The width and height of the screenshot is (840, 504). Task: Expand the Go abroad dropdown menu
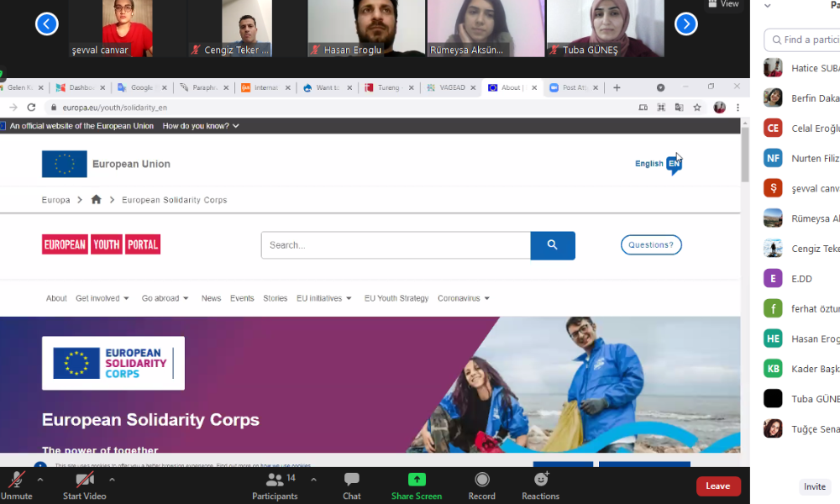pos(165,298)
